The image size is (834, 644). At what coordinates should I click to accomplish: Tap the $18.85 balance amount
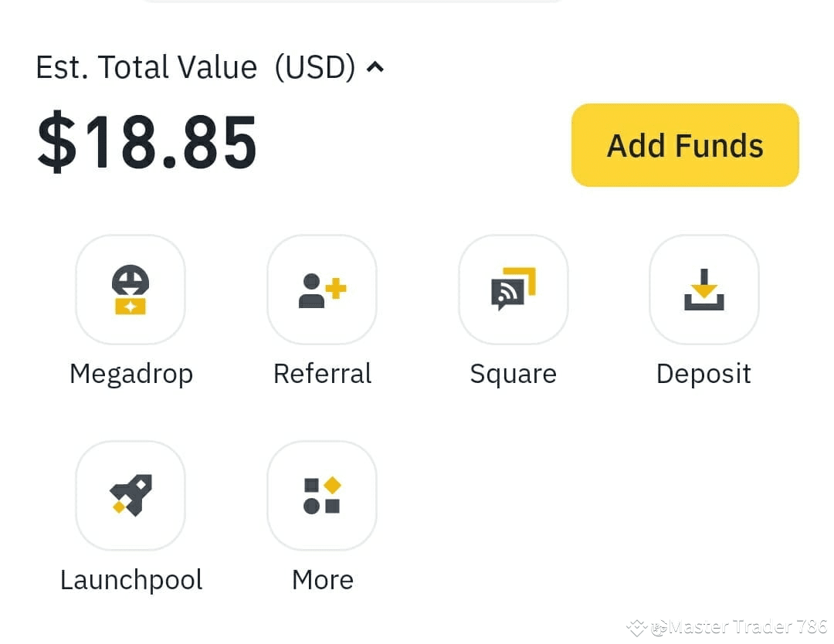(x=147, y=143)
